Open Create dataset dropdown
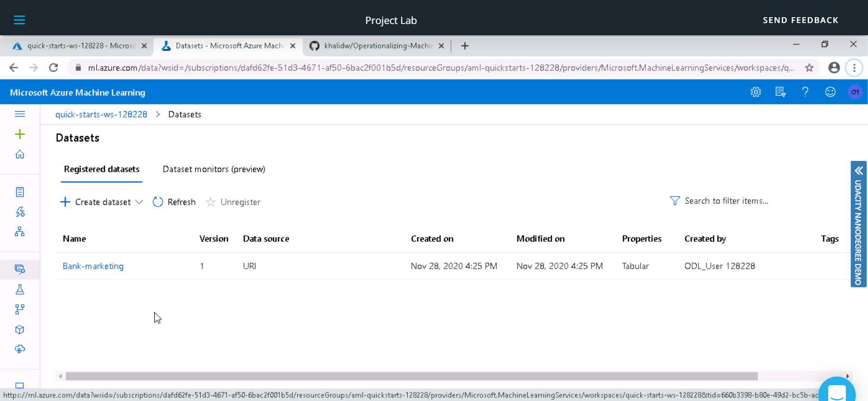 coord(102,202)
